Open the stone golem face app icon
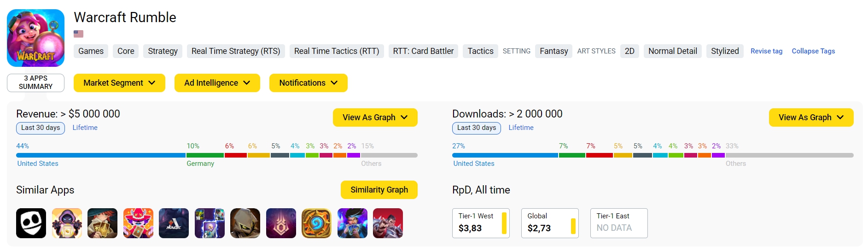The width and height of the screenshot is (868, 252). pyautogui.click(x=245, y=223)
